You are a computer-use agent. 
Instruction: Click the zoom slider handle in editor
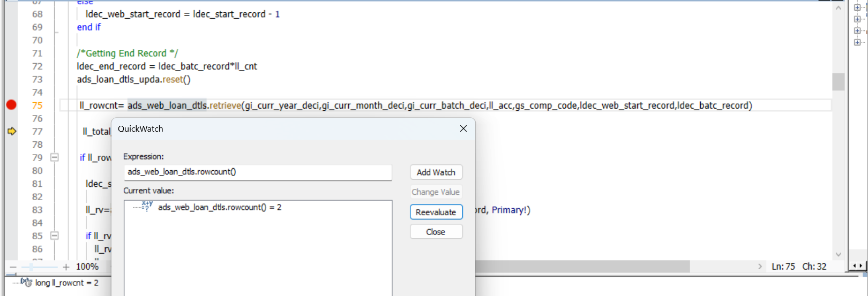32,267
